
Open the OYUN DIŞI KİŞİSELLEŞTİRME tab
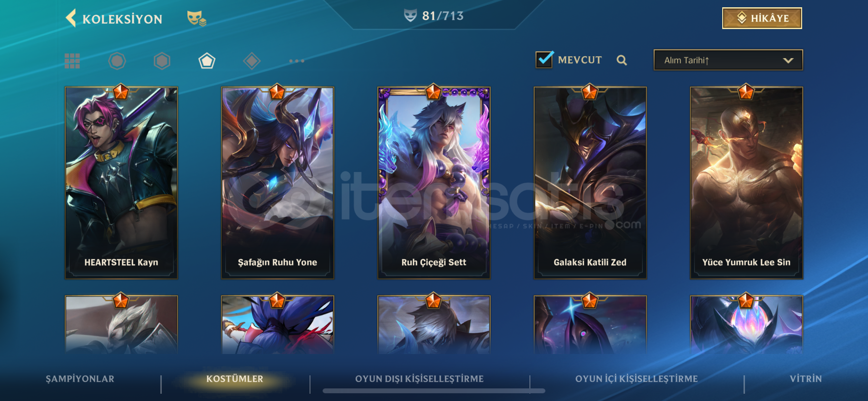pos(419,379)
